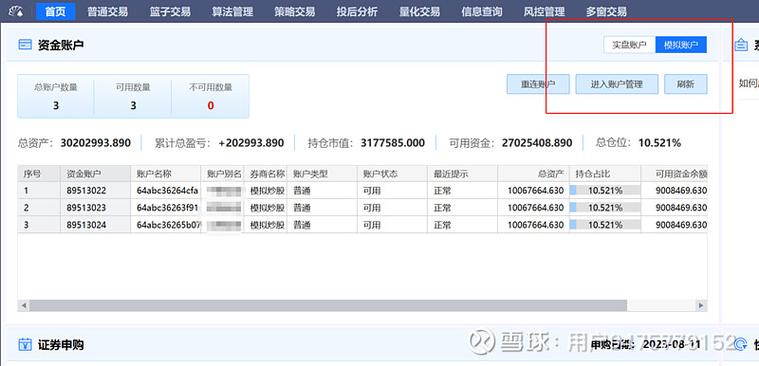759x366 pixels.
Task: Sort by the 可用资金余额 column header
Action: pyautogui.click(x=674, y=173)
